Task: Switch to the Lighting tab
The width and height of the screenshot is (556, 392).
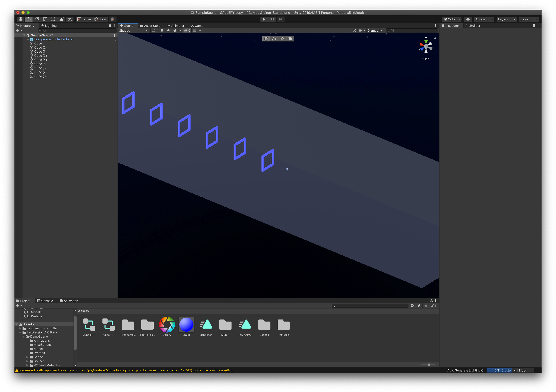Action: click(x=49, y=26)
